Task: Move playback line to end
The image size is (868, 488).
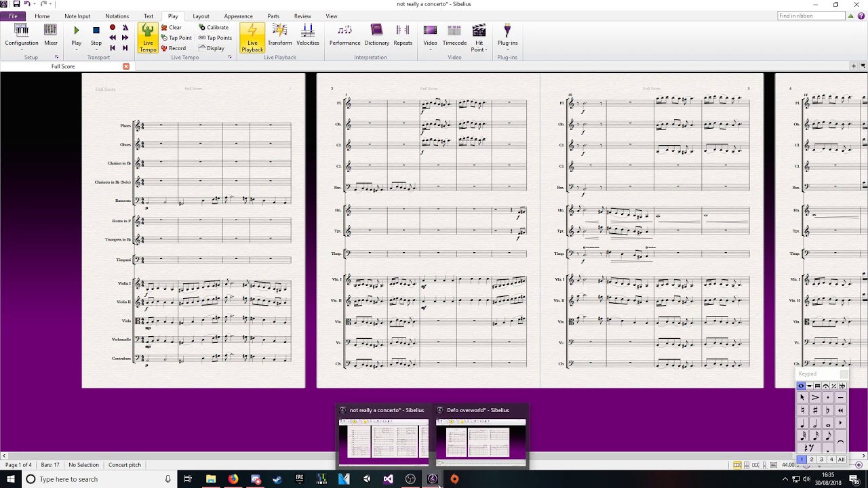Action: pyautogui.click(x=125, y=48)
